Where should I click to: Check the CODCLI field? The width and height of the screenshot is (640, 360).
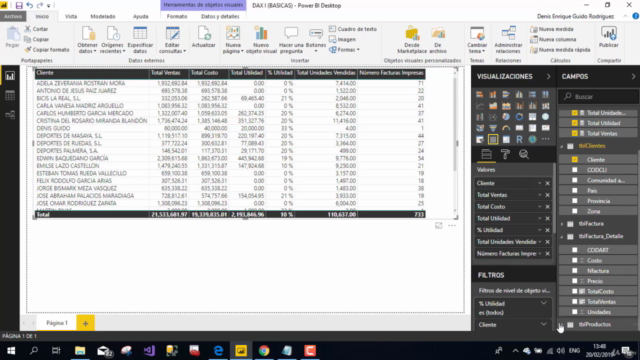point(575,170)
